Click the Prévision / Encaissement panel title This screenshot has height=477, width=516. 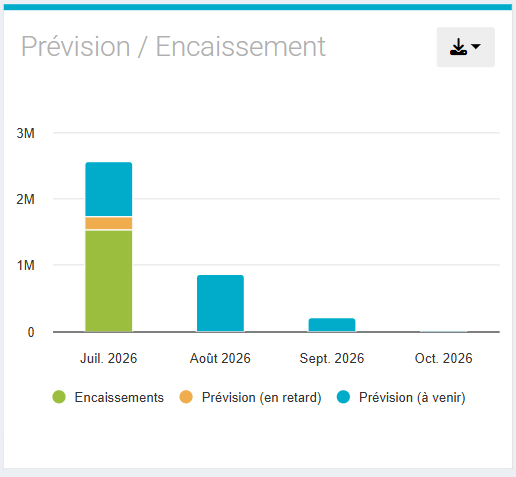tap(173, 47)
